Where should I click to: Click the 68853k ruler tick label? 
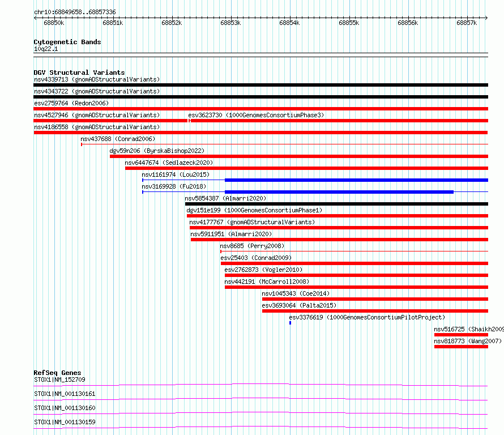pos(230,23)
